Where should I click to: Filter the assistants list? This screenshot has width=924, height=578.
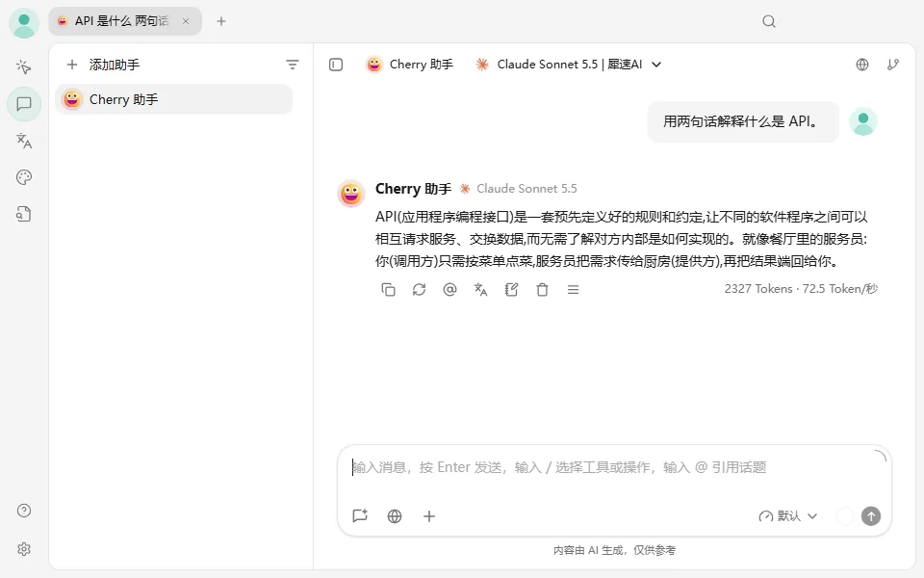[x=293, y=65]
